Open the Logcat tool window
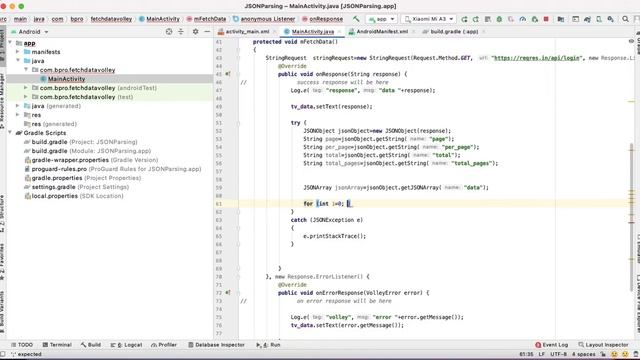 pos(126,345)
